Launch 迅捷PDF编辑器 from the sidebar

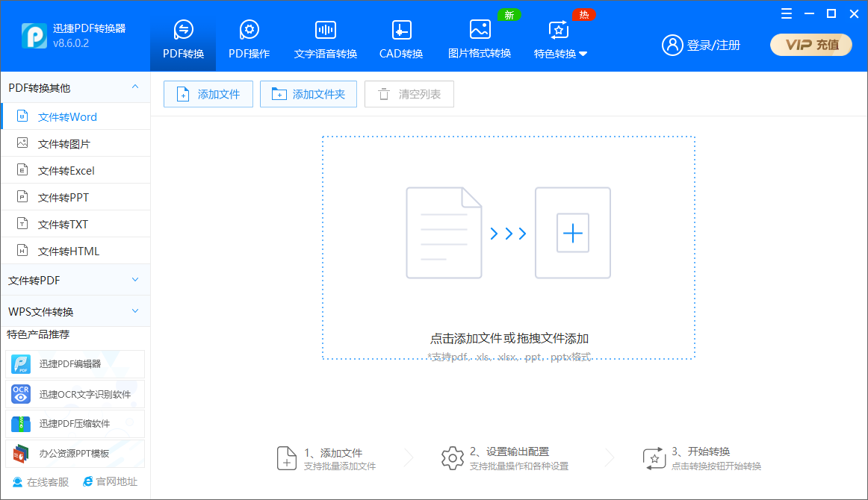pyautogui.click(x=72, y=364)
